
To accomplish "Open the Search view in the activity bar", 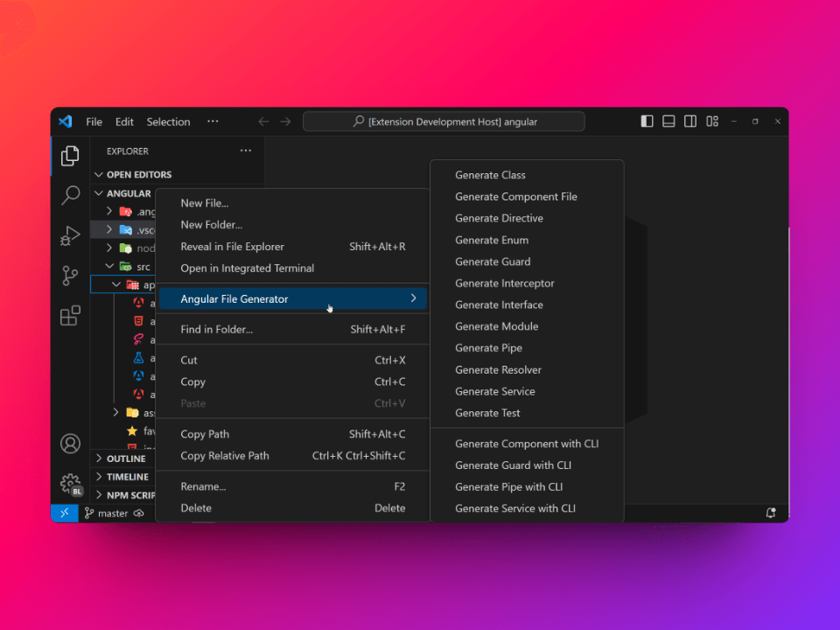I will [x=70, y=196].
